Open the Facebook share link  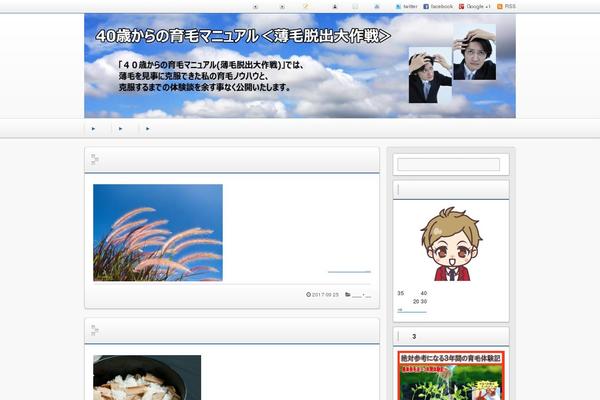pyautogui.click(x=438, y=7)
